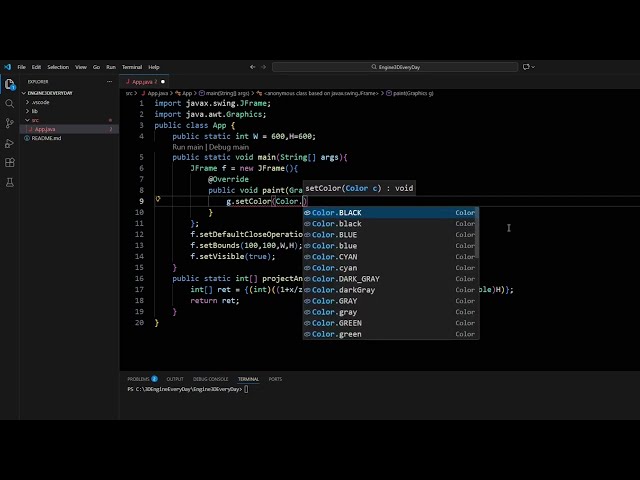Collapse the src folder
This screenshot has height=480, width=640.
pyautogui.click(x=35, y=120)
